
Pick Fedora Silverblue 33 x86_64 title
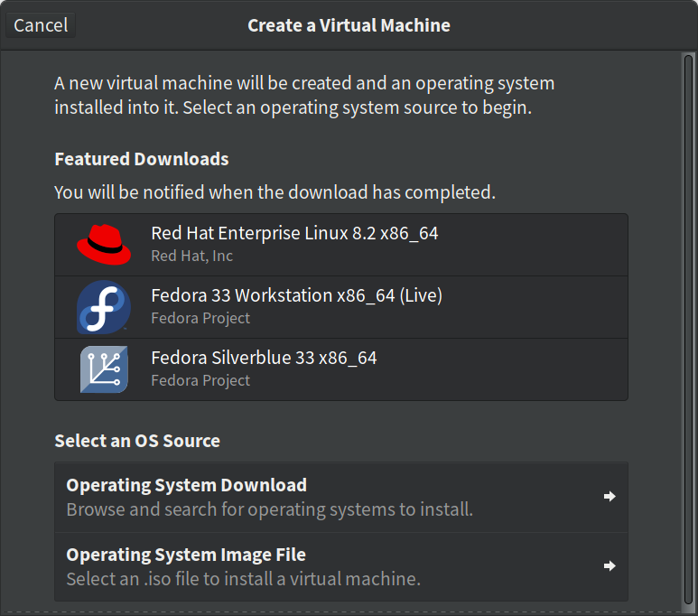click(264, 358)
